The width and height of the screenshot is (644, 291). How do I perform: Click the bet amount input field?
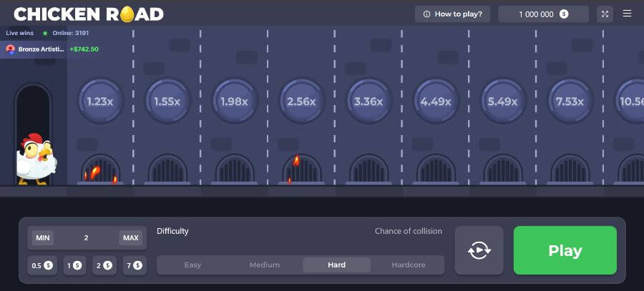(87, 238)
